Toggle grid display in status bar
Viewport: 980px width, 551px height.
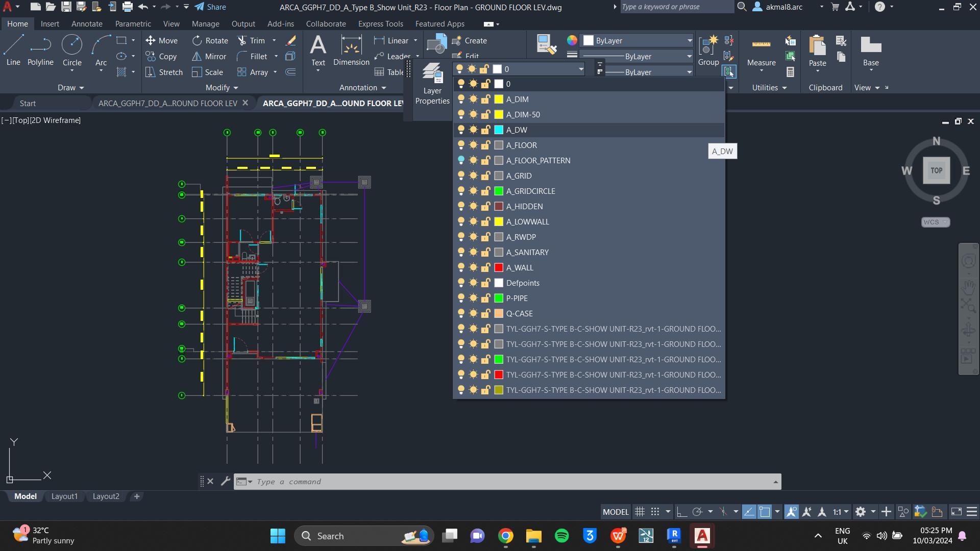(640, 512)
